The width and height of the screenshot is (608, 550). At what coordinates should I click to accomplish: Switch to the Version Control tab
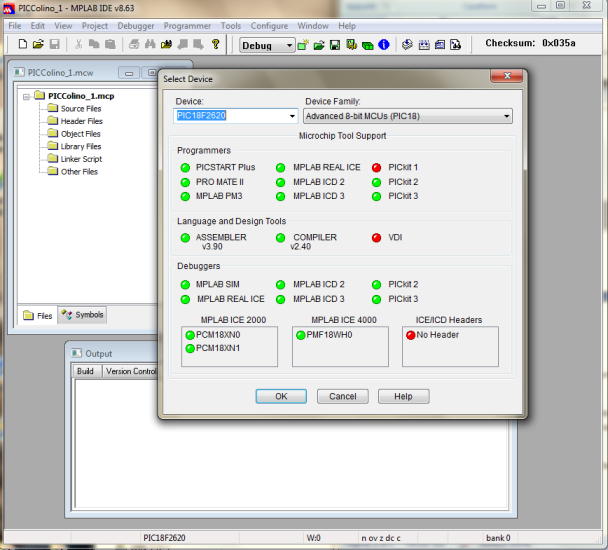[x=130, y=371]
